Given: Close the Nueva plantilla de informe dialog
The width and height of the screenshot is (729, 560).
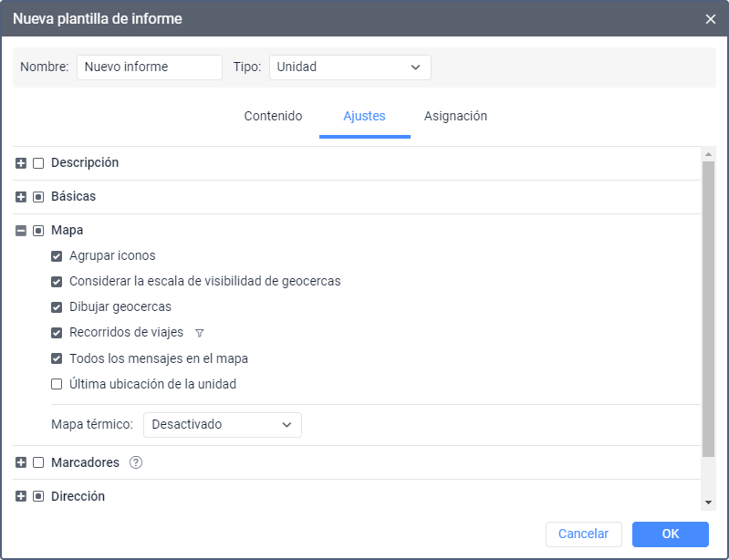Looking at the screenshot, I should (x=711, y=19).
